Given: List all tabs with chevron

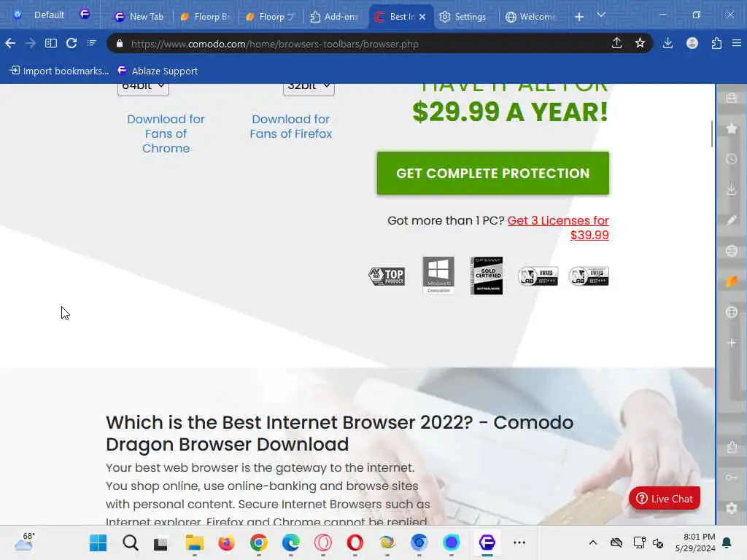Looking at the screenshot, I should [601, 15].
